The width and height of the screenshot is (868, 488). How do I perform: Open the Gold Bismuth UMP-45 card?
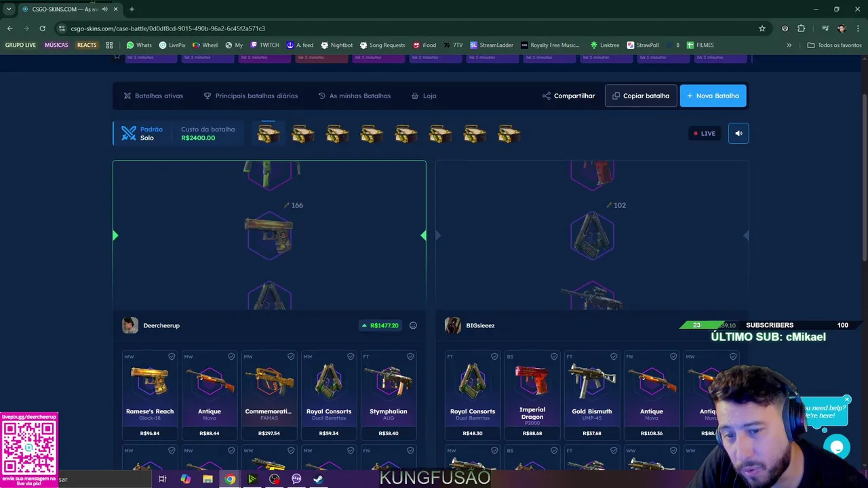592,395
